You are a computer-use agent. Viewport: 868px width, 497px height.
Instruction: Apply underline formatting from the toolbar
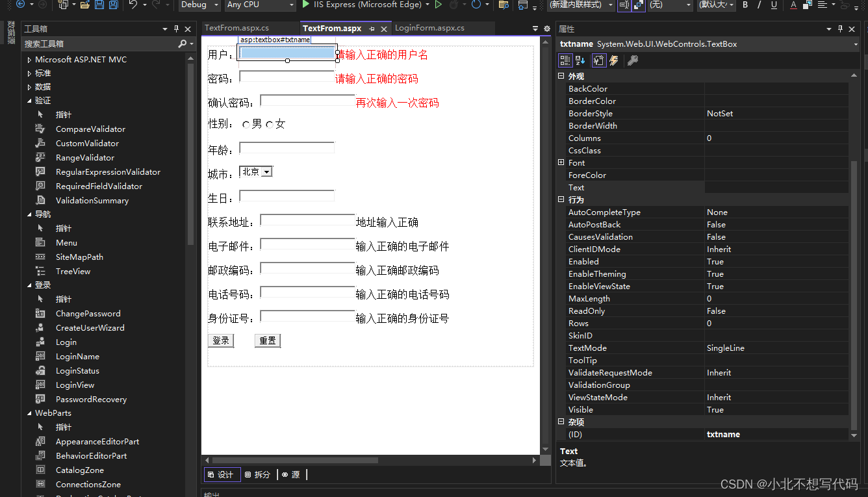pos(773,6)
